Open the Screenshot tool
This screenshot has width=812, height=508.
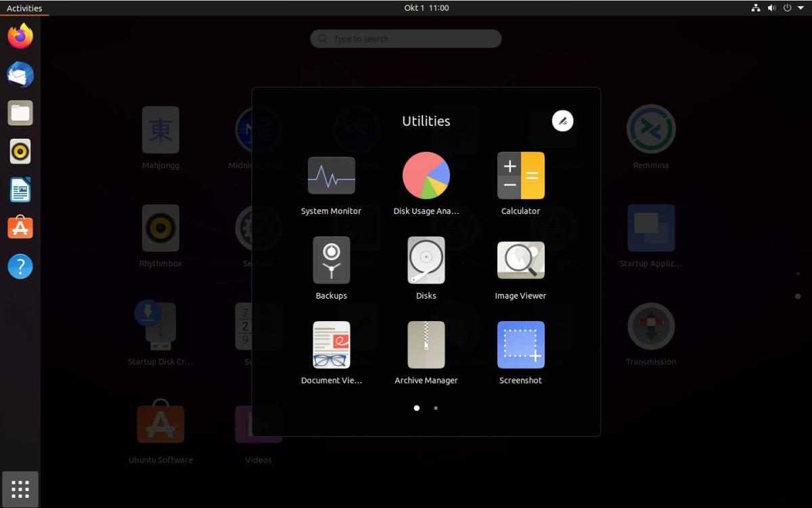tap(520, 345)
